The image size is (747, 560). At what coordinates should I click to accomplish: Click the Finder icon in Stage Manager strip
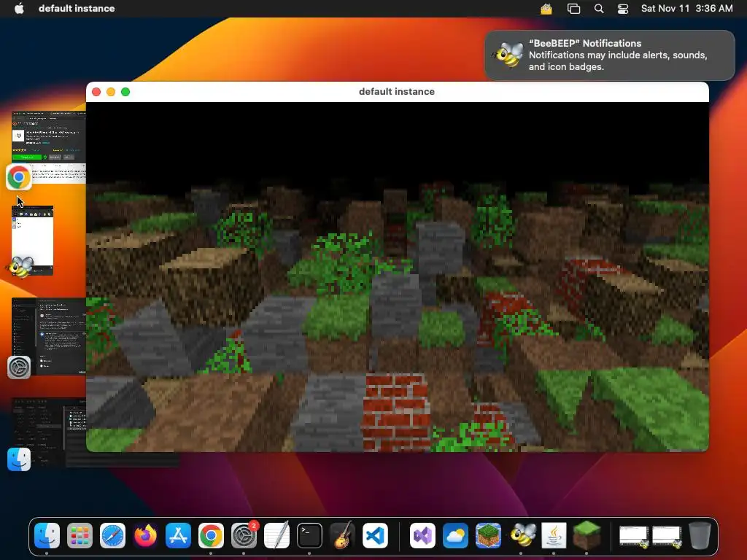pos(19,459)
